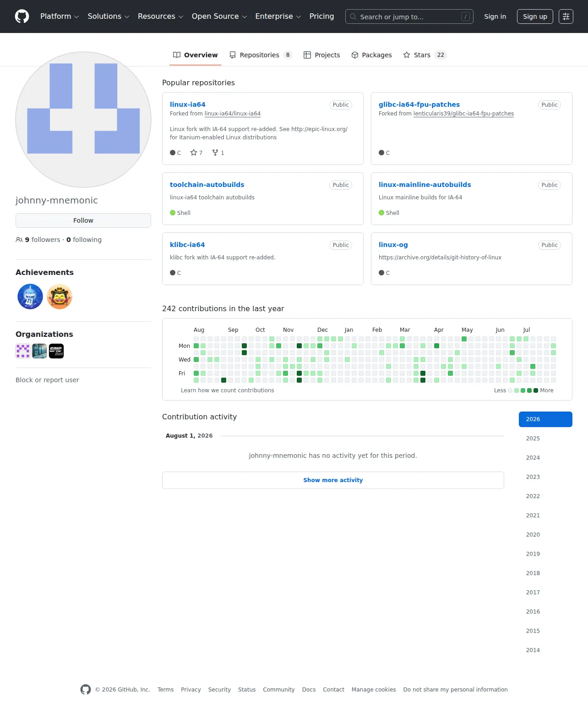Image resolution: width=588 pixels, height=714 pixels.
Task: Expand the Platform menu
Action: [x=60, y=16]
